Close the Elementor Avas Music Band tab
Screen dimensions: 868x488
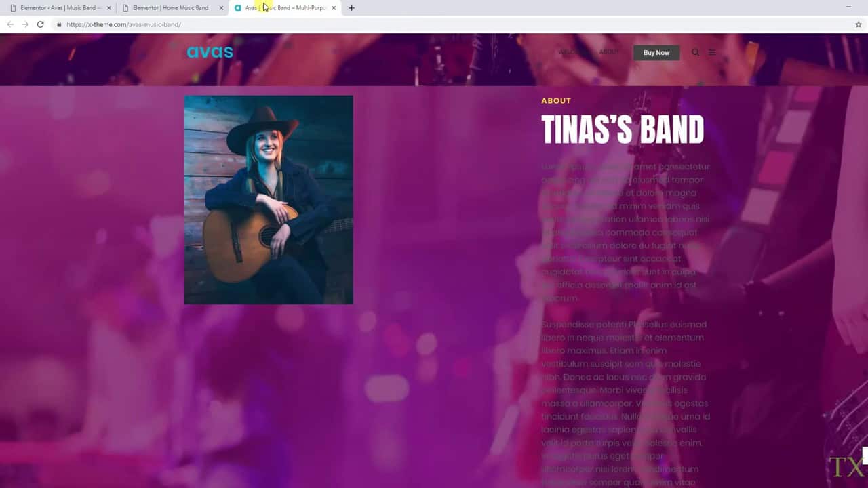tap(109, 8)
